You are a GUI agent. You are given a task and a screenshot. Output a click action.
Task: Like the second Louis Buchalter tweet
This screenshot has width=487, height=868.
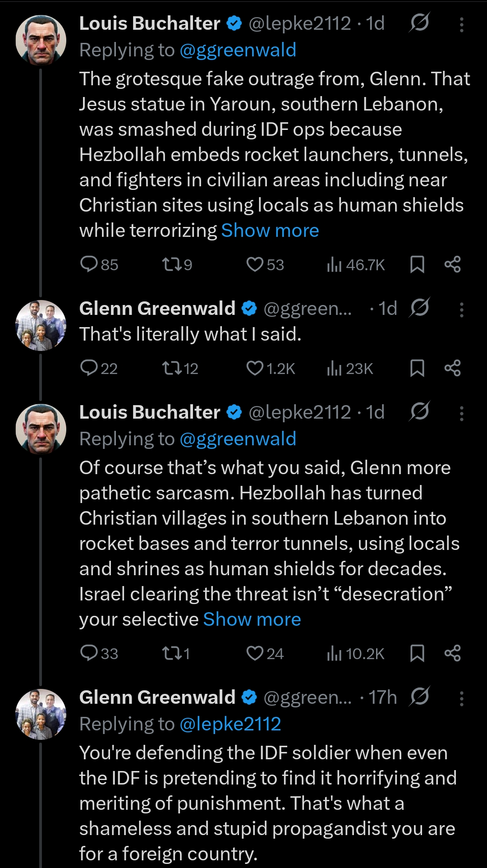265,653
